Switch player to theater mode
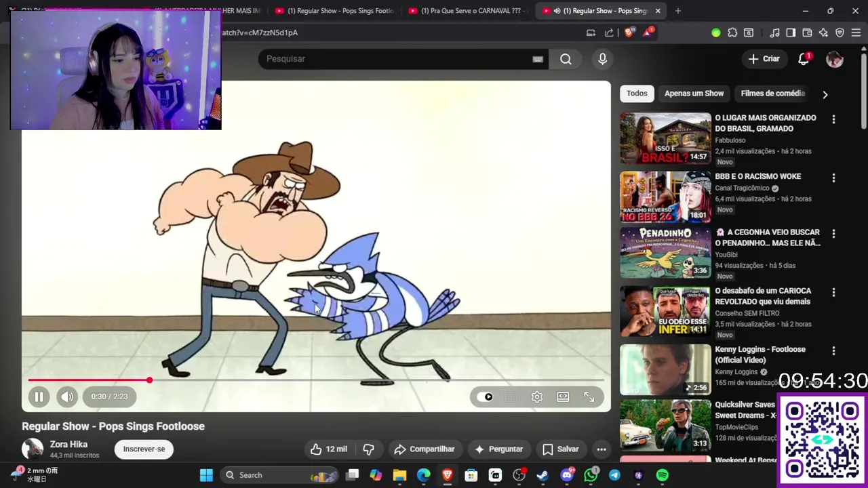Image resolution: width=868 pixels, height=488 pixels. pyautogui.click(x=563, y=397)
